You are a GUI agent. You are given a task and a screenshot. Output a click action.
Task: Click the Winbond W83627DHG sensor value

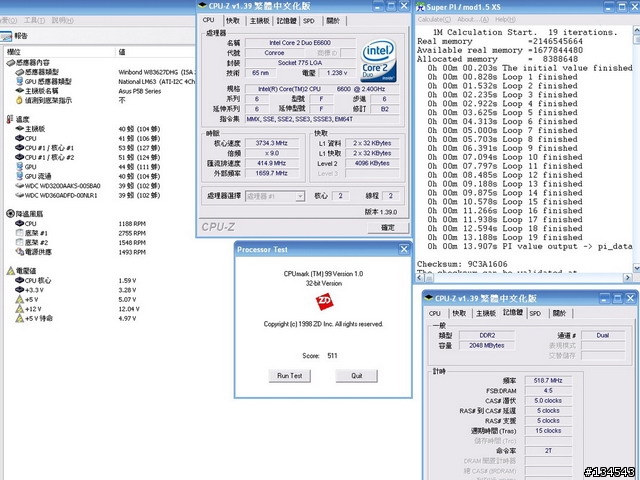click(x=156, y=72)
